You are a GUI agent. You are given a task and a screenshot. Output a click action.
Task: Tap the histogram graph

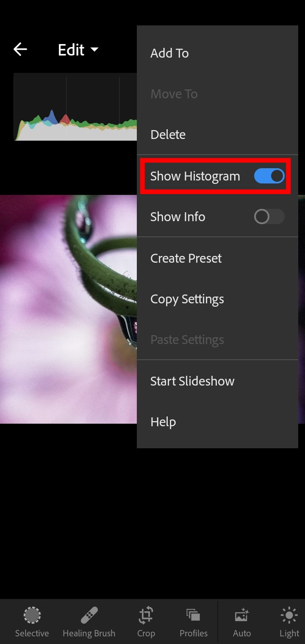click(x=75, y=107)
